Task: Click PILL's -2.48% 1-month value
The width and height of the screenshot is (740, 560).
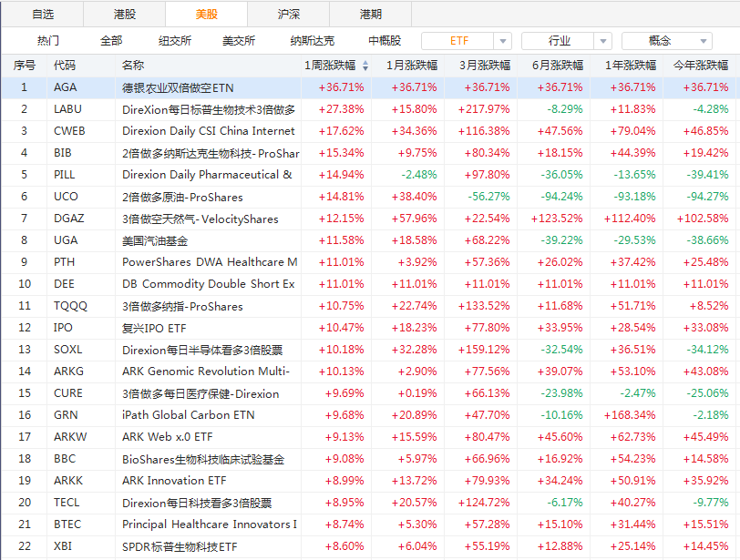Action: (x=419, y=175)
